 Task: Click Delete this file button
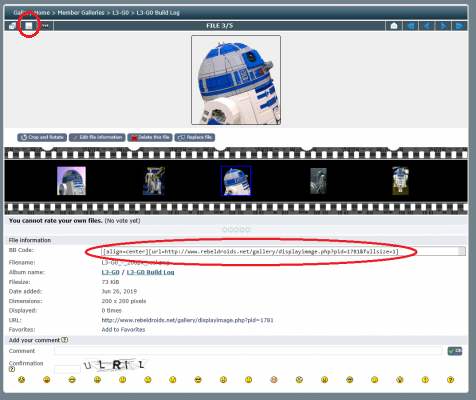click(150, 137)
